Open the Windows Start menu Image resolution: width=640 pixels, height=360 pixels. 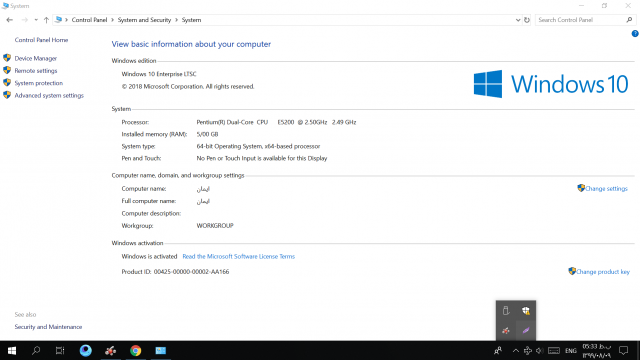click(x=11, y=351)
